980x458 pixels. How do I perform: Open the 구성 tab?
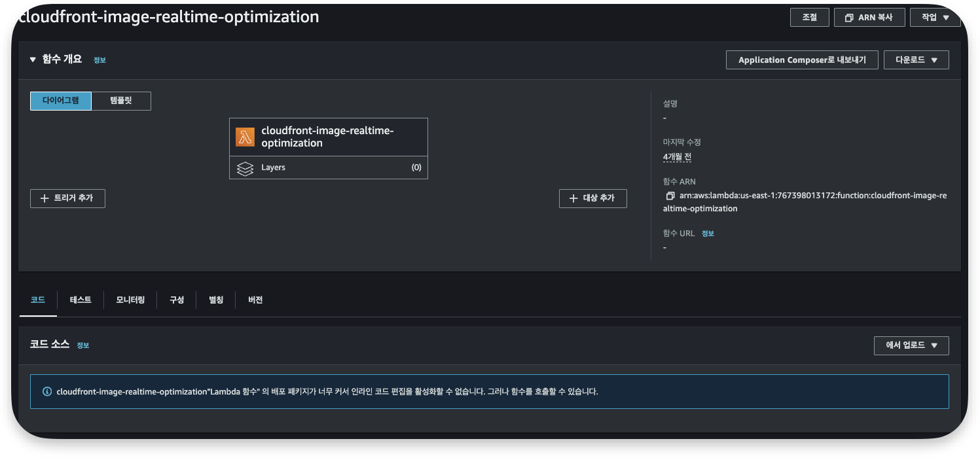coord(177,300)
